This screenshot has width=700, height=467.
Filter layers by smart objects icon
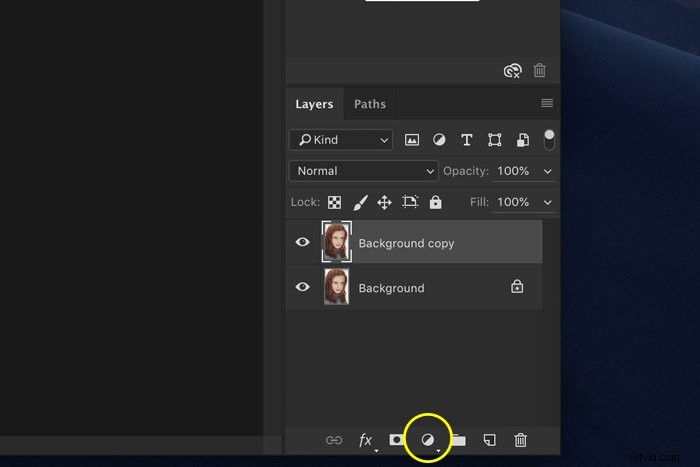[x=523, y=140]
